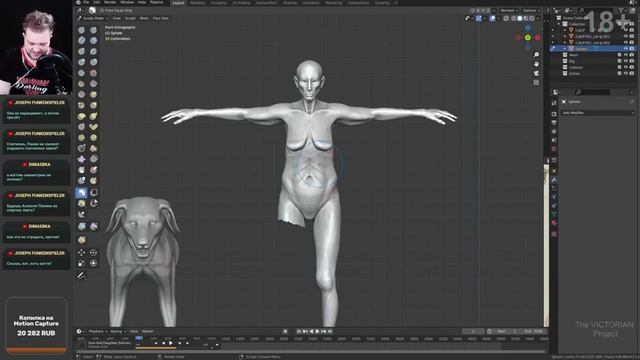640x360 pixels.
Task: Open the Window menu
Action: [127, 2]
